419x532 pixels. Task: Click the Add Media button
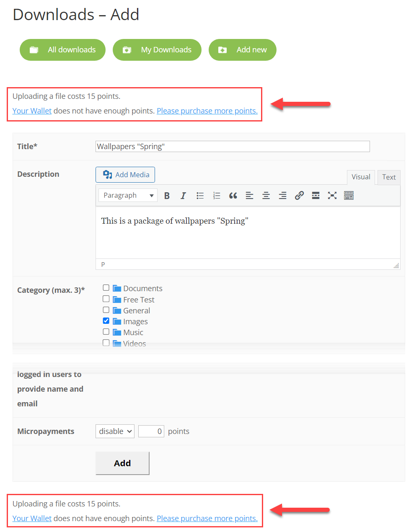pyautogui.click(x=125, y=175)
